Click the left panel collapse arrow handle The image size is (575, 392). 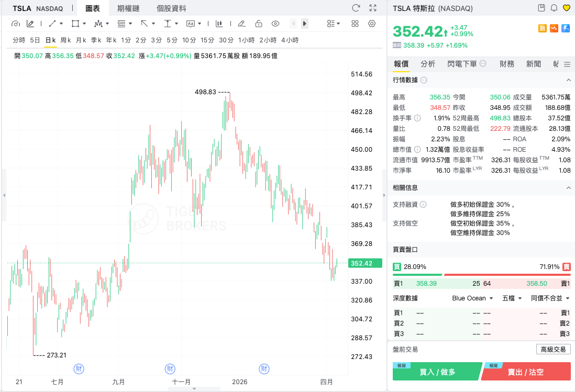[4, 195]
